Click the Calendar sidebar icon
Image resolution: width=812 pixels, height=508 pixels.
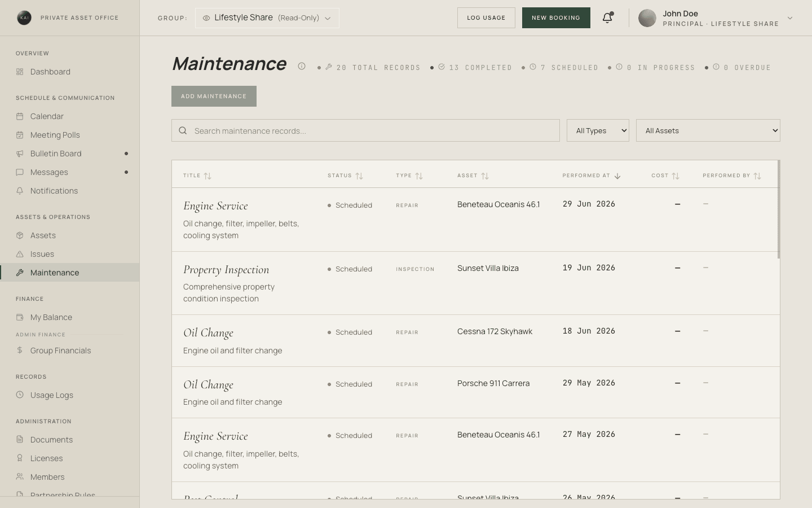tap(20, 116)
